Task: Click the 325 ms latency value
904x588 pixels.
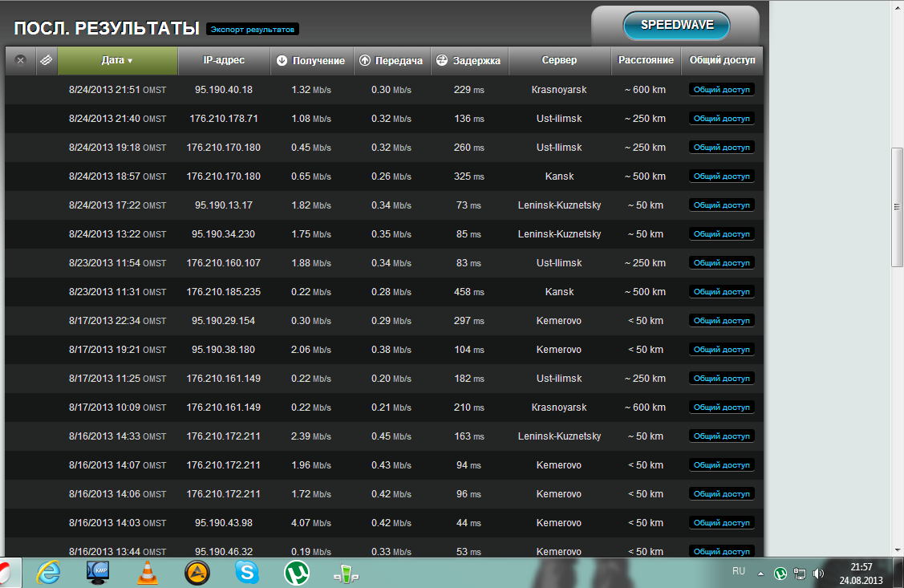Action: 468,176
